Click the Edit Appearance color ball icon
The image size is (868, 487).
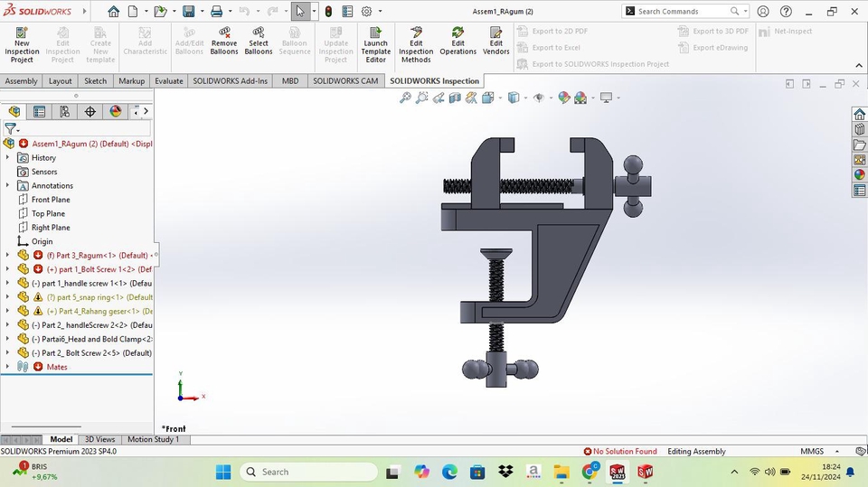point(564,98)
